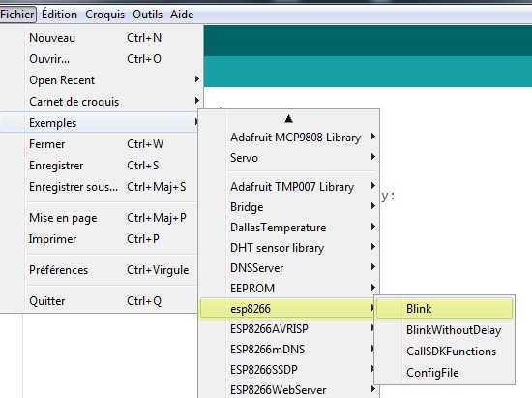Expand DNSServer examples submenu
The image size is (532, 398).
coord(289,268)
